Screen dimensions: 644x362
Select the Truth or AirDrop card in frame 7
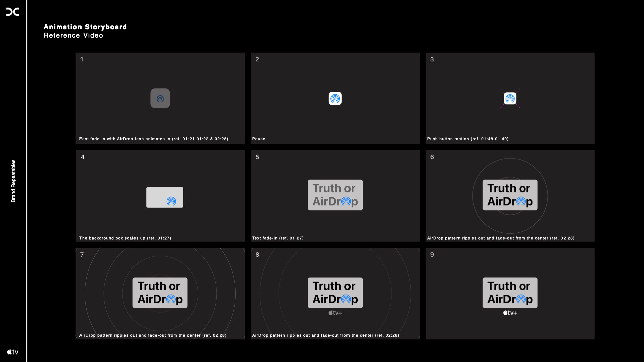pos(160,293)
